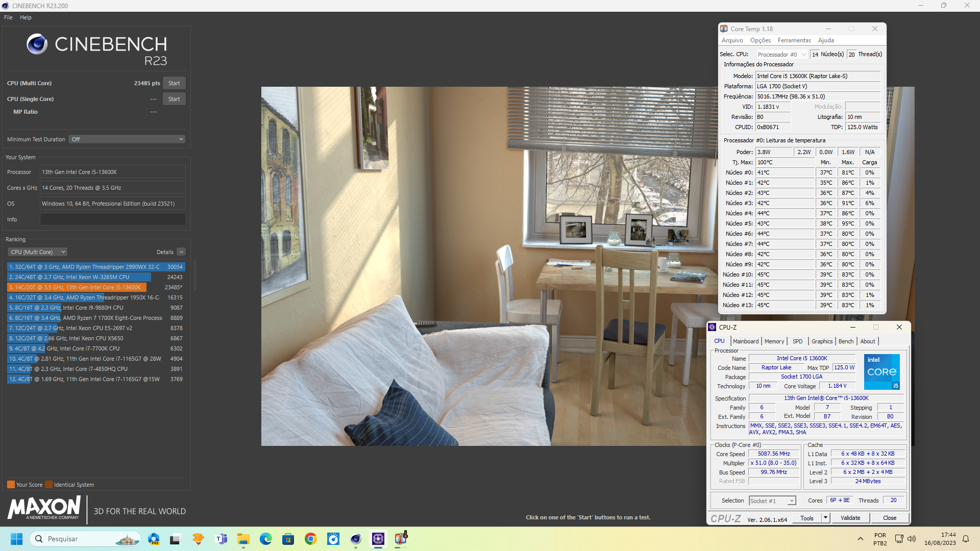
Task: Click the Info input field
Action: (x=113, y=219)
